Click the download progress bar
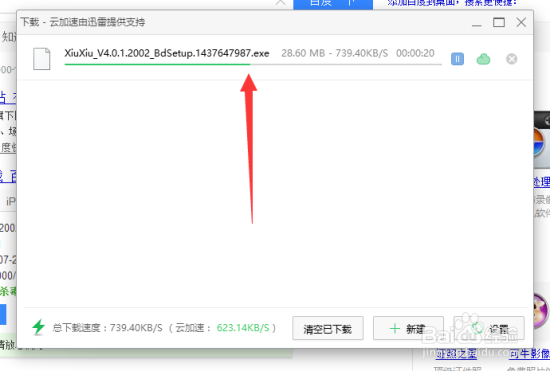The height and width of the screenshot is (371, 550). 253,64
